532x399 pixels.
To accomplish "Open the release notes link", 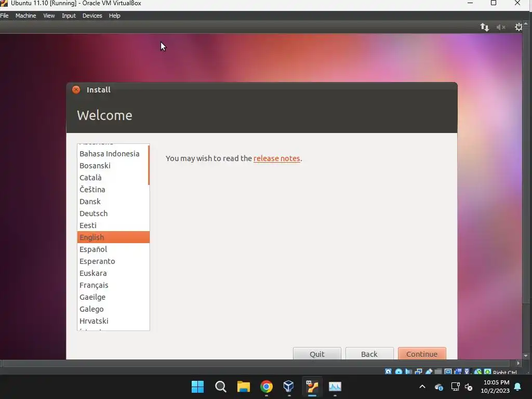I will (276, 158).
